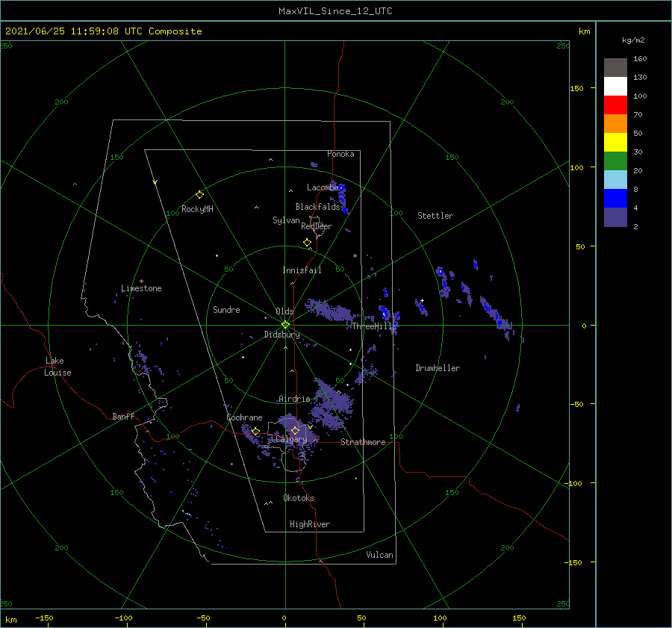Select the bright blue 4–8 legend swatch
672x628 pixels.
tap(615, 199)
